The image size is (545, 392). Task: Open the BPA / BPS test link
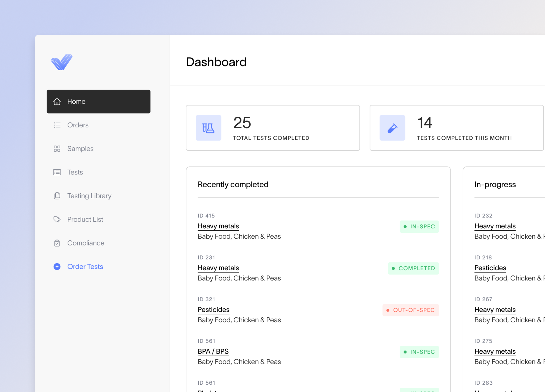coord(213,352)
